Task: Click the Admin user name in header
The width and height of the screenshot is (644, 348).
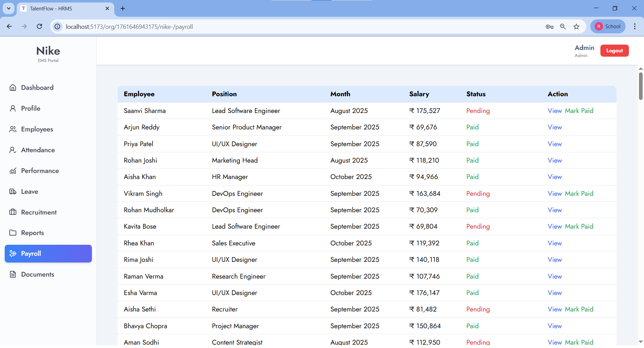Action: pyautogui.click(x=584, y=48)
